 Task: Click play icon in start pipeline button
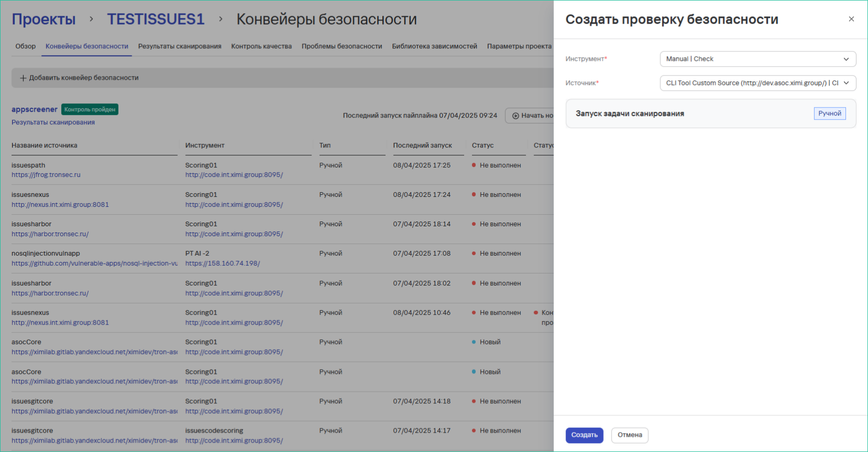point(516,115)
